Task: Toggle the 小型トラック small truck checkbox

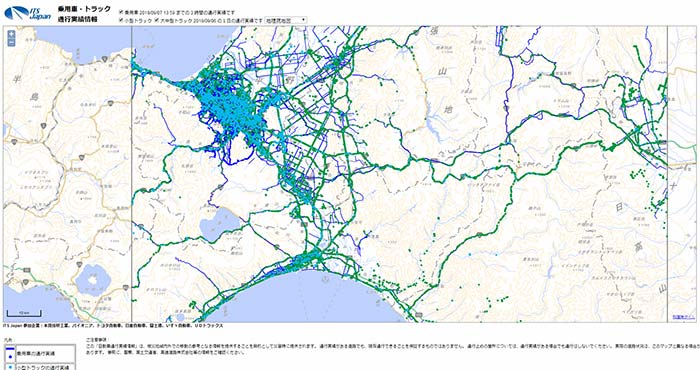Action: point(121,20)
